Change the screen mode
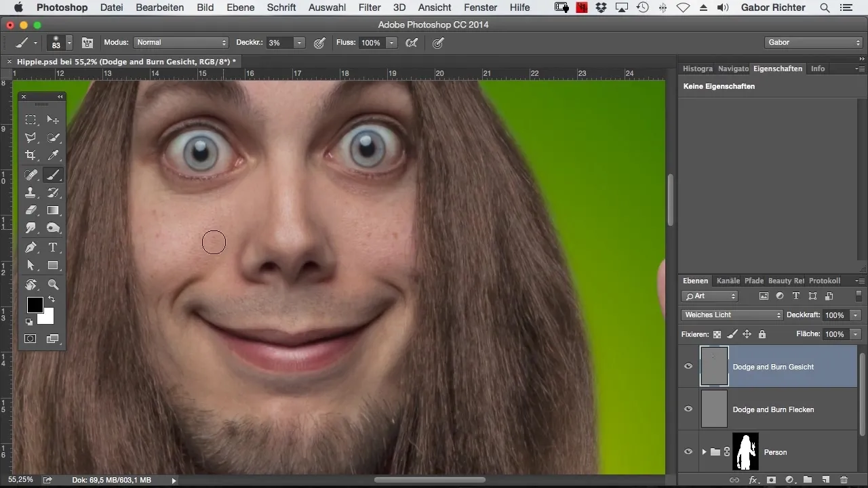This screenshot has width=868, height=488. coord(53,339)
